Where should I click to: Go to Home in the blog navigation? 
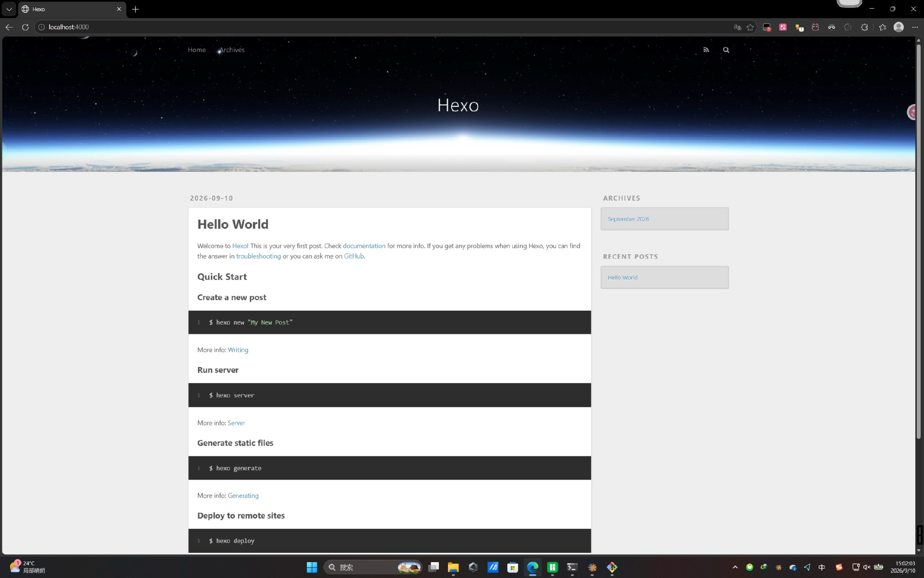pyautogui.click(x=197, y=50)
